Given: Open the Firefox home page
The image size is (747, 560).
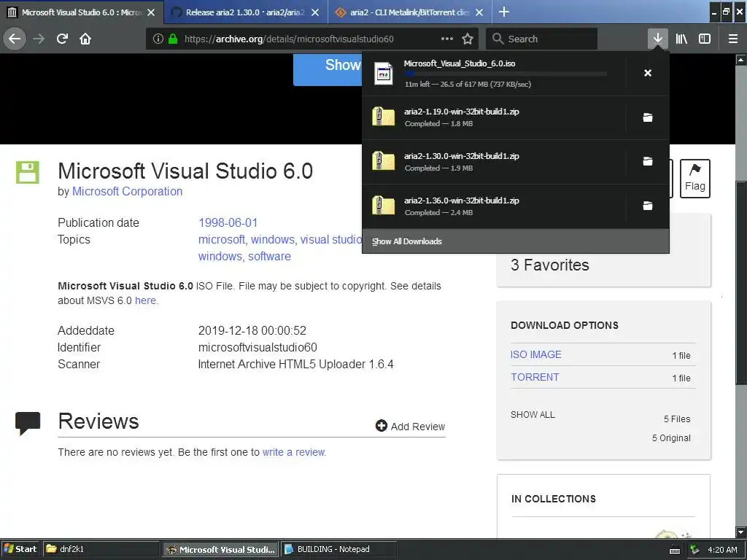Looking at the screenshot, I should [85, 39].
